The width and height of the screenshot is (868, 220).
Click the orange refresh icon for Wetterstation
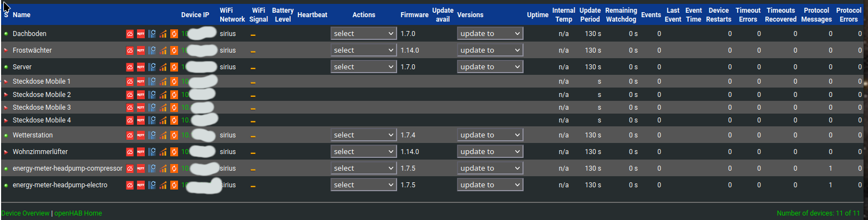tap(174, 135)
